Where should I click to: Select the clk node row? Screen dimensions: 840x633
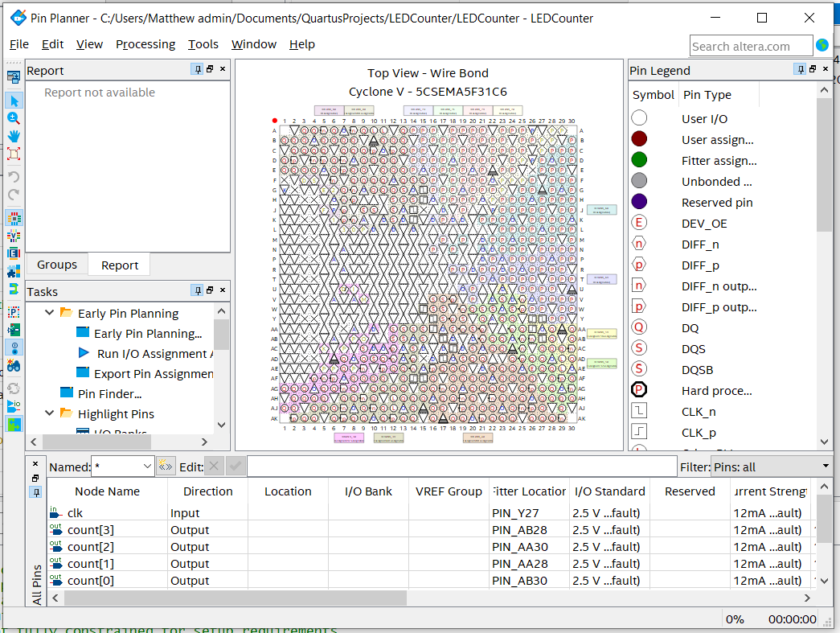(x=431, y=513)
